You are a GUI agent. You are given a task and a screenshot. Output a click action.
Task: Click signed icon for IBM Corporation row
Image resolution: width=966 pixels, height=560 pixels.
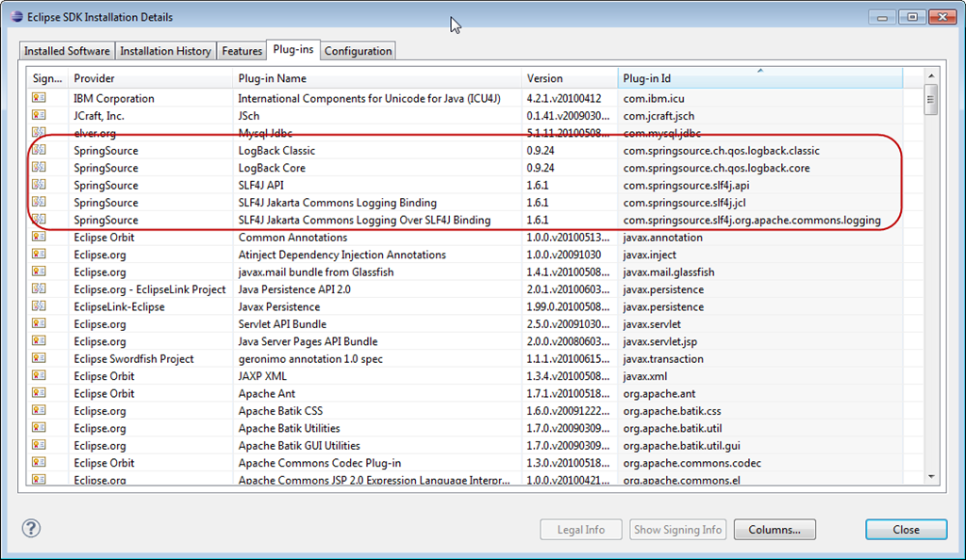[39, 98]
